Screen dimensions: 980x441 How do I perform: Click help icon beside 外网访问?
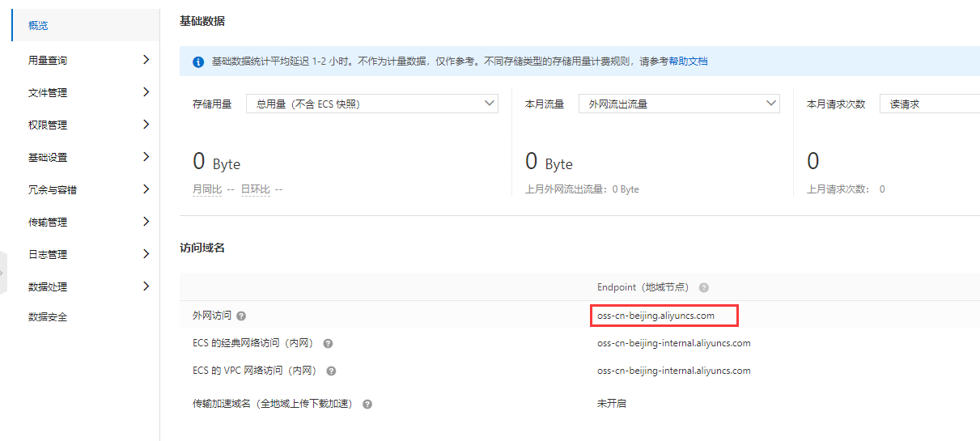click(x=241, y=316)
